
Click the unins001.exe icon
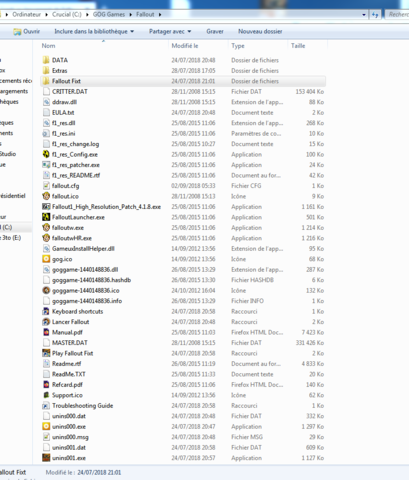(x=46, y=458)
